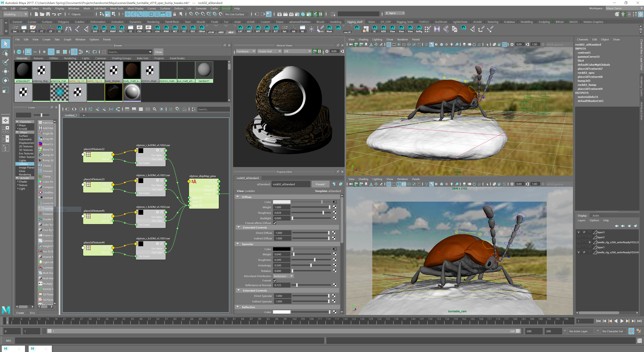Click the Auto Key toggle icon
The height and width of the screenshot is (352, 644).
click(631, 331)
